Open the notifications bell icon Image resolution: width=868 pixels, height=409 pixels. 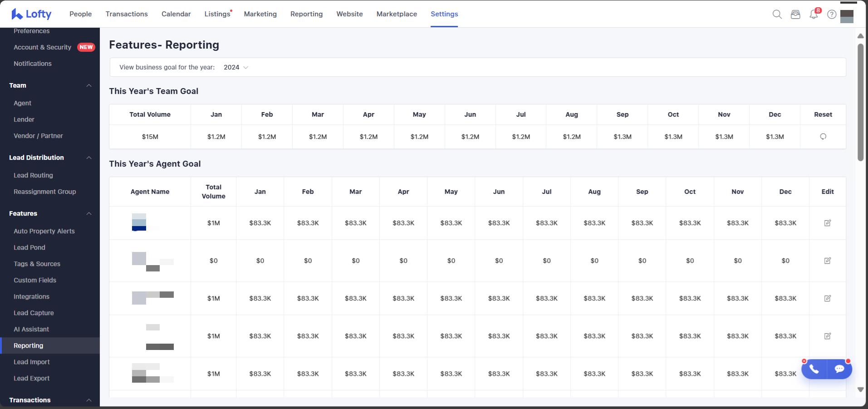pos(814,15)
